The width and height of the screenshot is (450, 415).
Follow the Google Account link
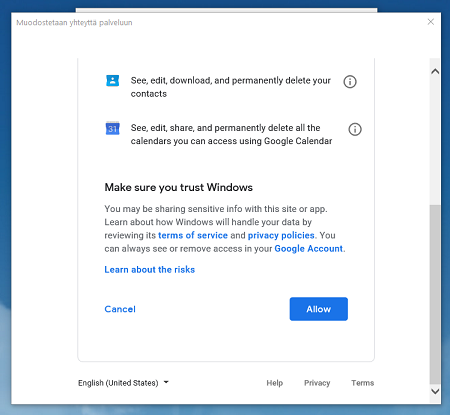308,249
